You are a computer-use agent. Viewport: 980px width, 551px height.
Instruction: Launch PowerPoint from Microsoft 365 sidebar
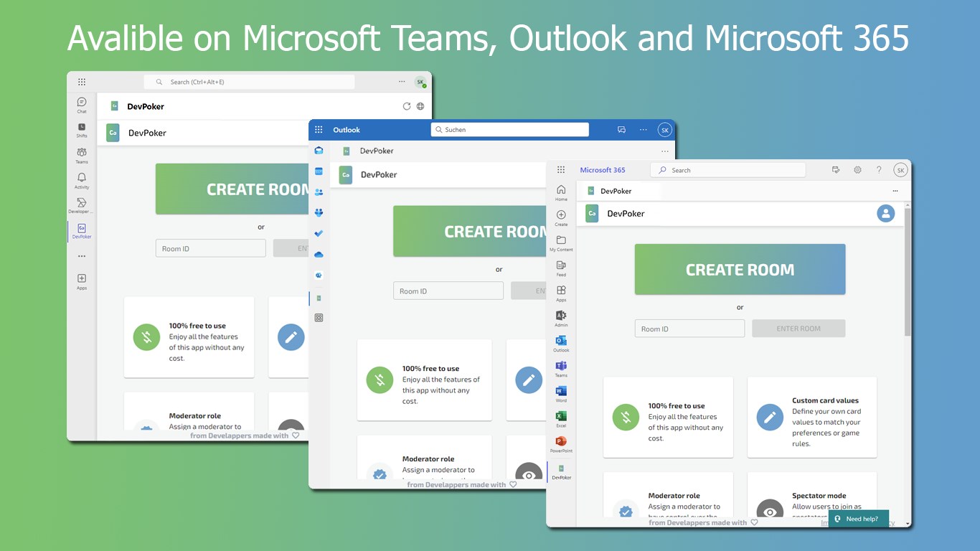click(561, 444)
